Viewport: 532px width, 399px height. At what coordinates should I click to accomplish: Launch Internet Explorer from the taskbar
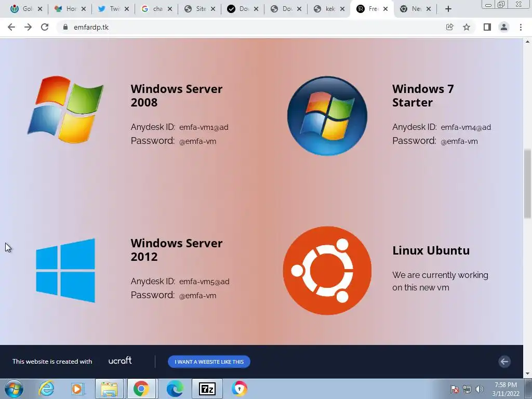pos(46,389)
